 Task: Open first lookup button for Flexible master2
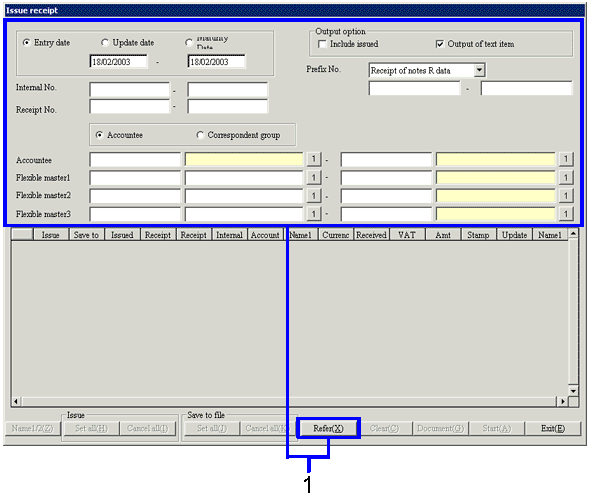(314, 195)
